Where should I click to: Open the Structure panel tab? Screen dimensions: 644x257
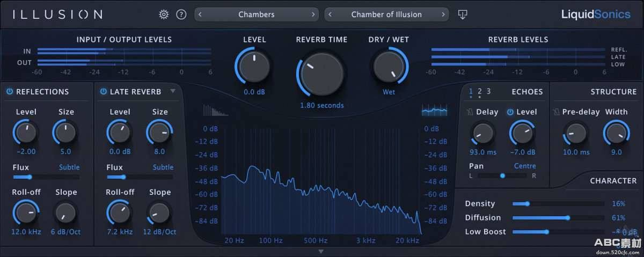[x=613, y=92]
